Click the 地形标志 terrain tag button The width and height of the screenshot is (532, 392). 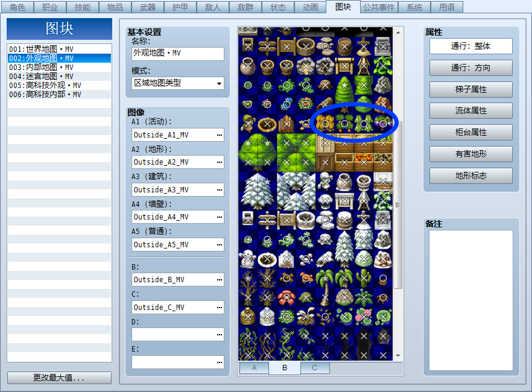tap(470, 175)
